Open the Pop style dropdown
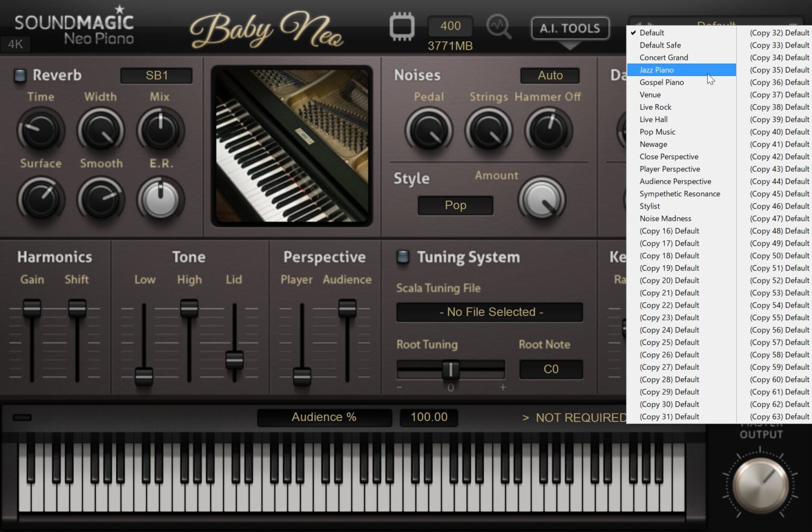The image size is (812, 532). click(x=455, y=205)
